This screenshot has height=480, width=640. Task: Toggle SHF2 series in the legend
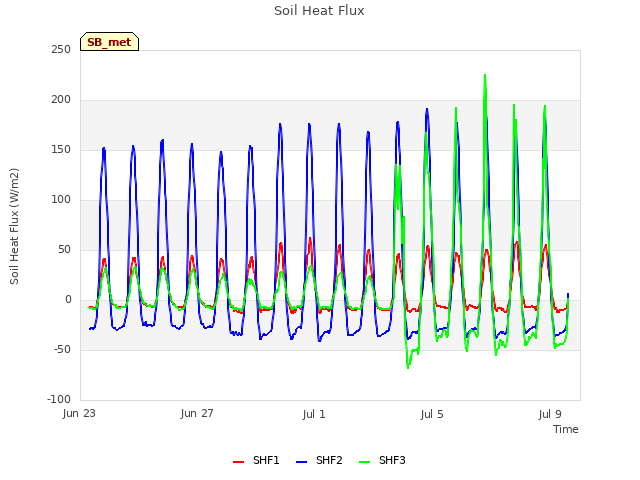click(319, 460)
